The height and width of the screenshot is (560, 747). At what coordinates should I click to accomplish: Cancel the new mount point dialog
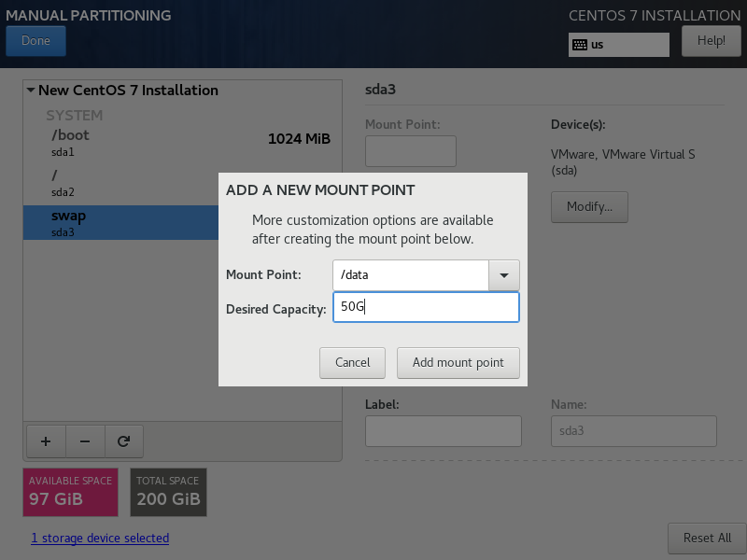tap(352, 362)
